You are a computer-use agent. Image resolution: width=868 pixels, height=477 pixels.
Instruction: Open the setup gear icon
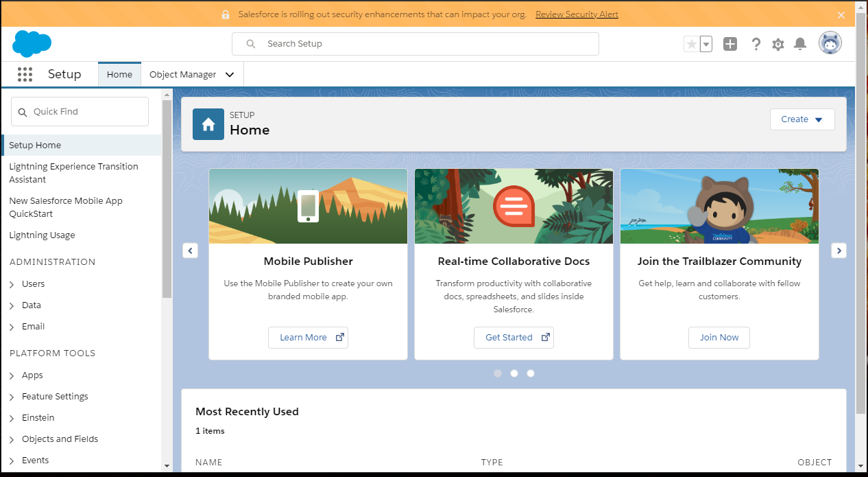[777, 44]
